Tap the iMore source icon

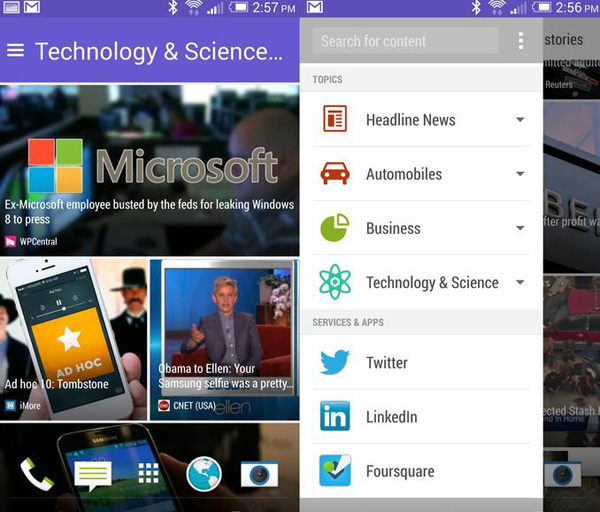coord(10,405)
